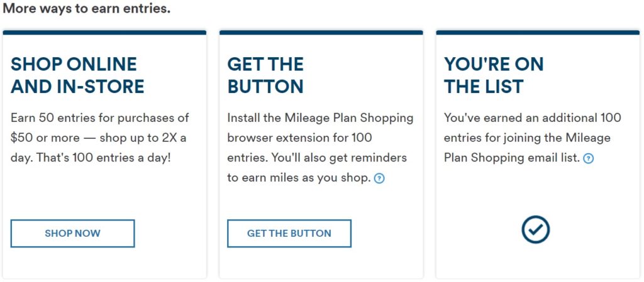Click the Shop Now button

point(72,234)
